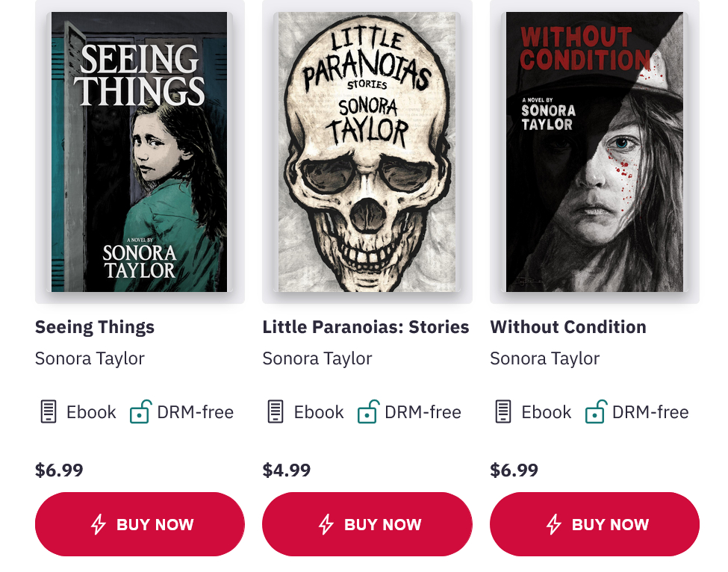Open the Without Condition title link

tap(568, 327)
